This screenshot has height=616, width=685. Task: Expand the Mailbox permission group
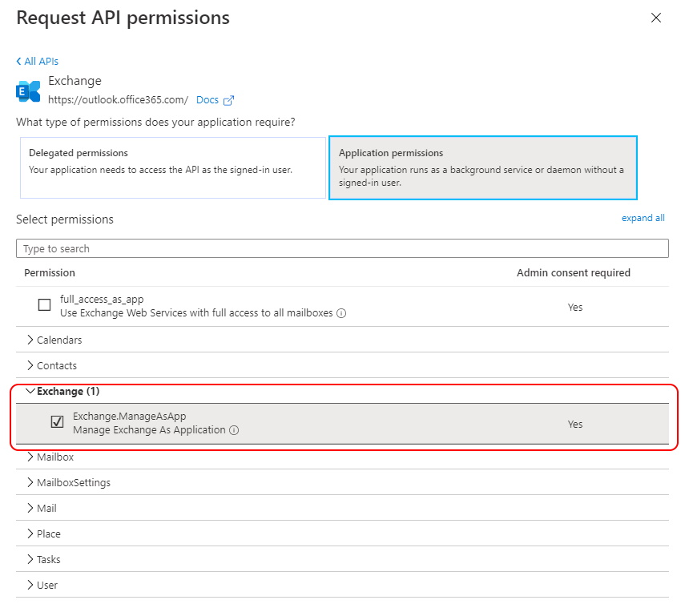click(x=342, y=457)
